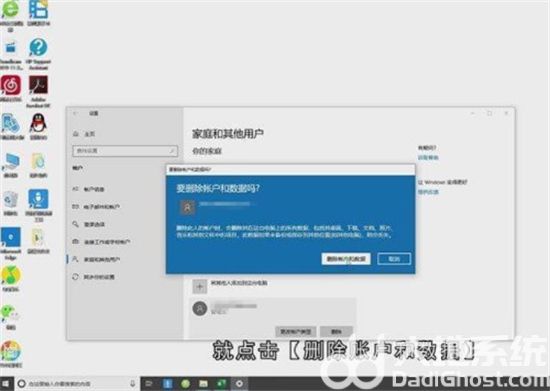Open 同步你的设置 sync settings page
Image resolution: width=550 pixels, height=391 pixels.
click(93, 277)
